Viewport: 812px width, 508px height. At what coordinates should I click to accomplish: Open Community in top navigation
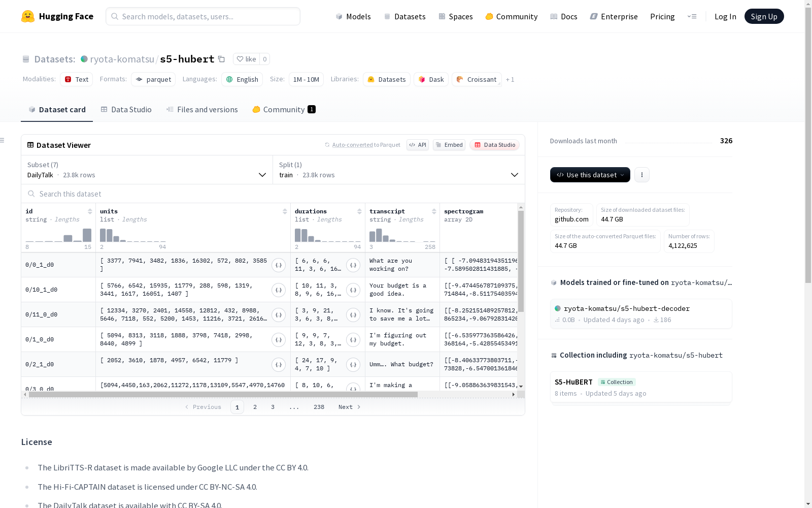512,16
